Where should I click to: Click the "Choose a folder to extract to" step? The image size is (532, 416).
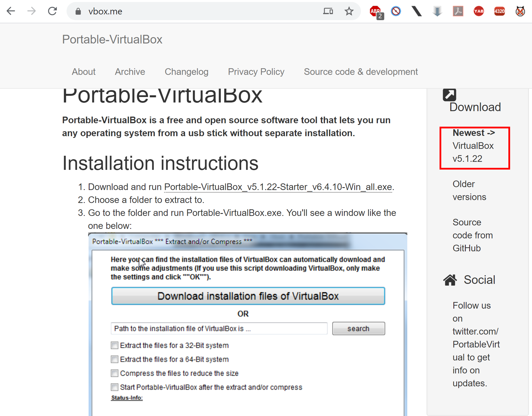click(x=146, y=200)
